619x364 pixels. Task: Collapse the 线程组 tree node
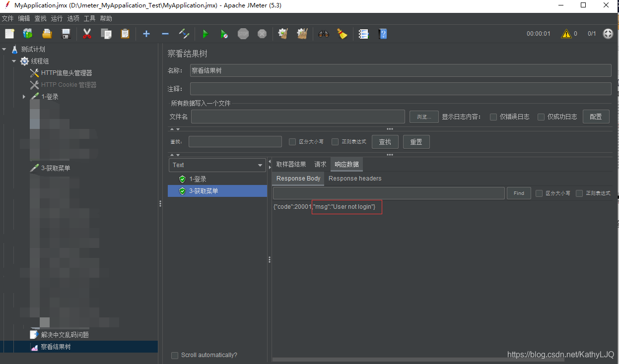[14, 61]
